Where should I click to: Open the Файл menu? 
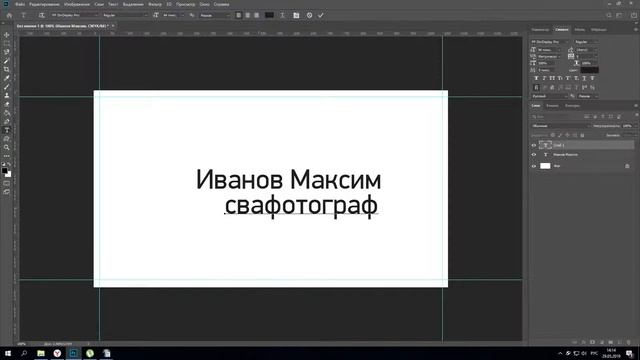tap(20, 4)
